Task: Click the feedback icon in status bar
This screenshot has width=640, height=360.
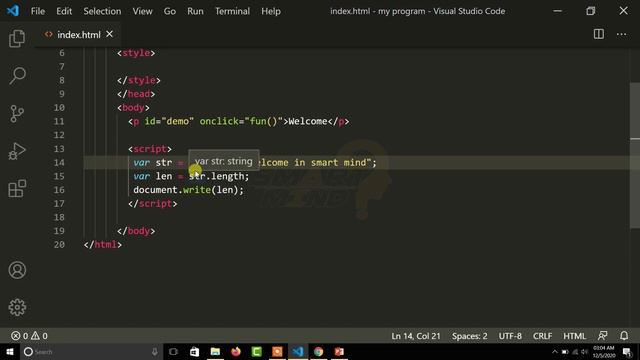Action: pos(602,336)
